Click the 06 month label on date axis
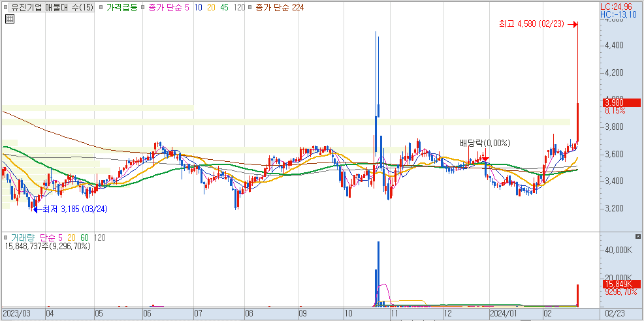The image size is (644, 321). pyautogui.click(x=148, y=313)
